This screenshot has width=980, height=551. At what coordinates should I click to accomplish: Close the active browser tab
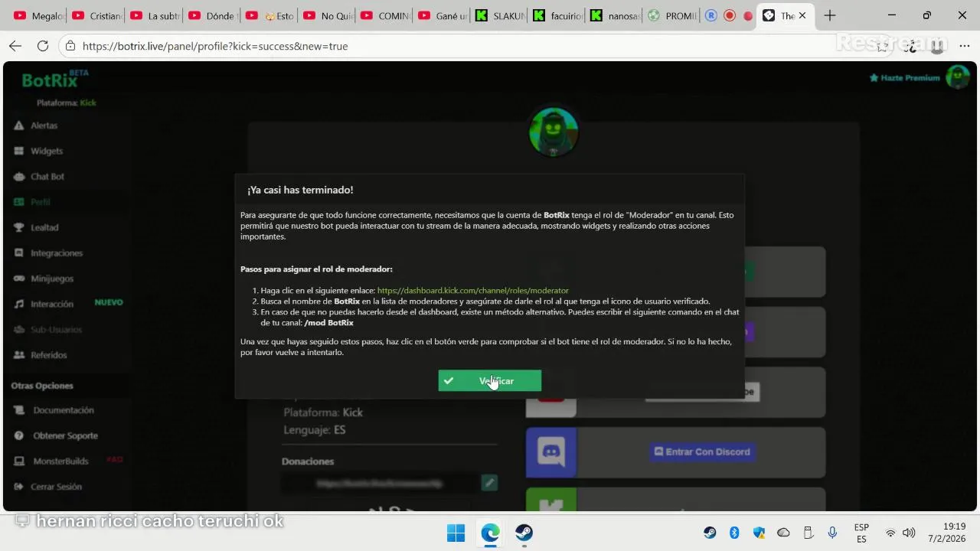(x=802, y=15)
